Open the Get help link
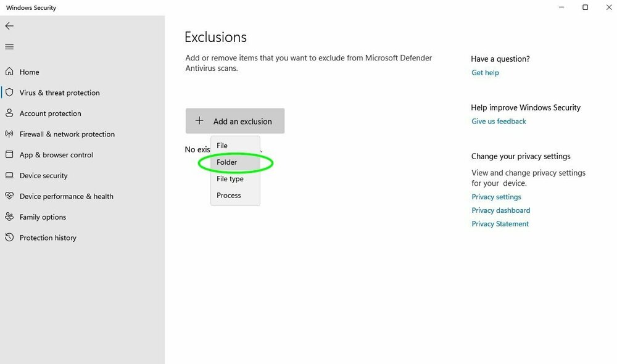The height and width of the screenshot is (364, 617). pyautogui.click(x=485, y=73)
